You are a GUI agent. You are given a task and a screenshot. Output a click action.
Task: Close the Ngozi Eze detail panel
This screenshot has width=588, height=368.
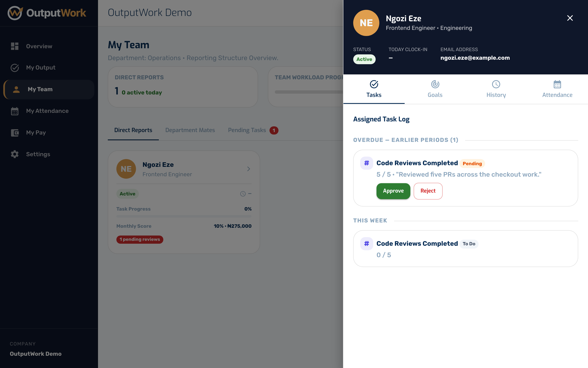tap(570, 18)
